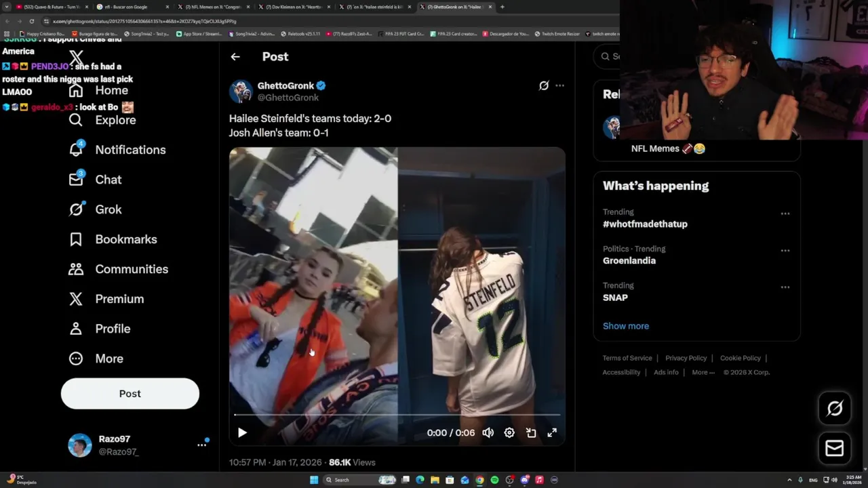Open the SNAP trending topic

click(615, 298)
